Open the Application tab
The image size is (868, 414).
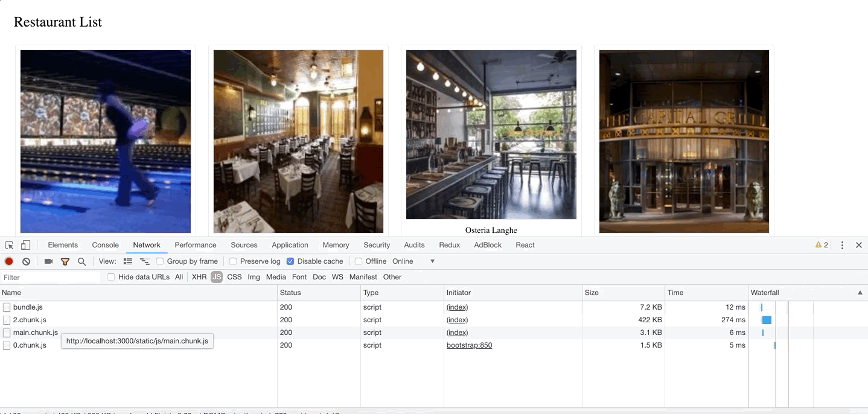pos(290,245)
